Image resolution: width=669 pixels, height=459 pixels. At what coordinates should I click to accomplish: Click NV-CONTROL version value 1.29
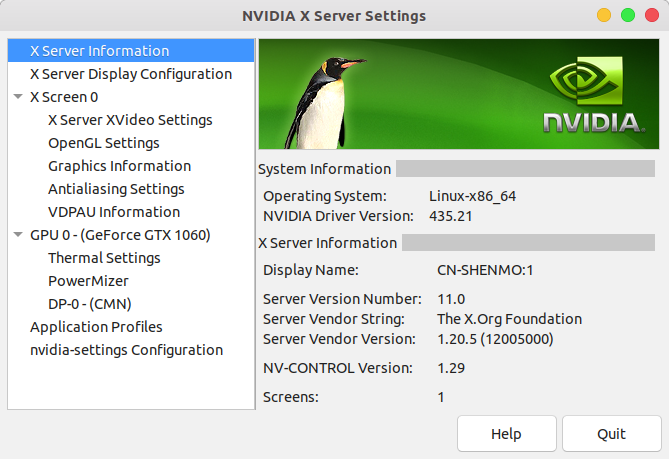451,368
